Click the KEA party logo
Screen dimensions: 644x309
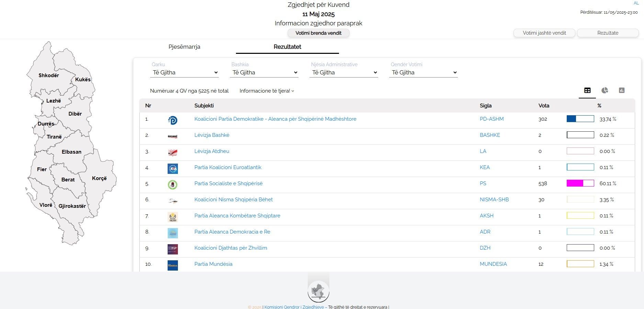(172, 168)
